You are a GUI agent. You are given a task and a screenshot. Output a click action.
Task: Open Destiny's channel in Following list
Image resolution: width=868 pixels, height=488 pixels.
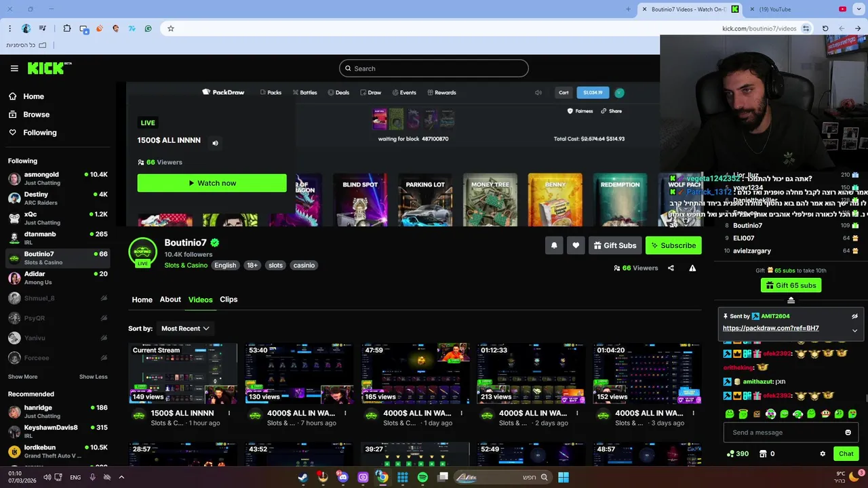(58, 198)
